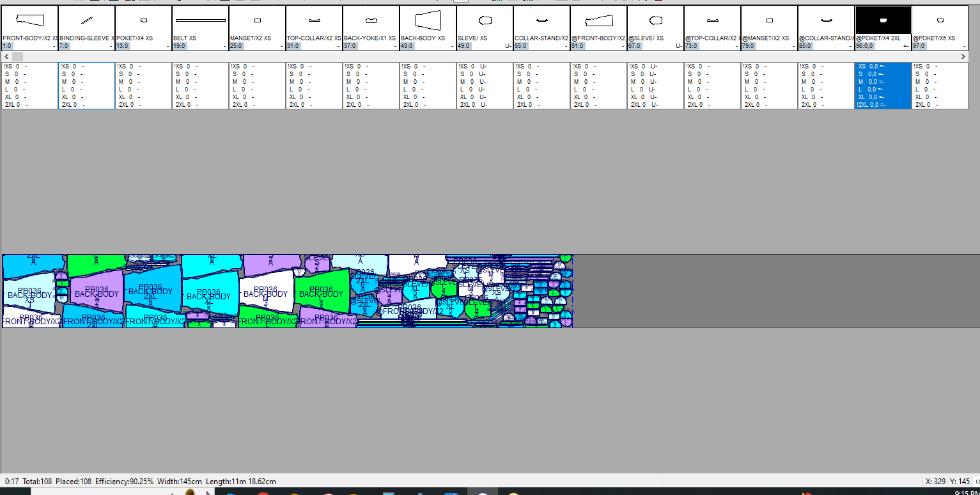Click the Efficiency readout in status bar
The width and height of the screenshot is (980, 495).
tap(124, 481)
